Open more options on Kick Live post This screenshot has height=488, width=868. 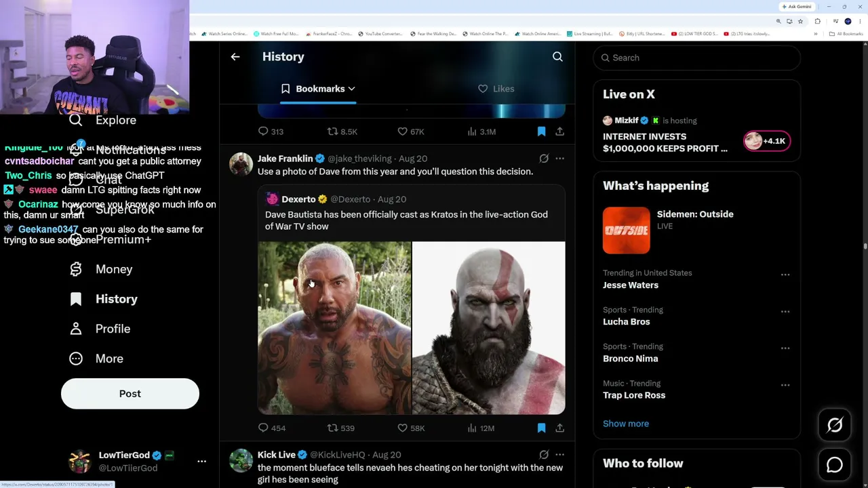(x=559, y=455)
